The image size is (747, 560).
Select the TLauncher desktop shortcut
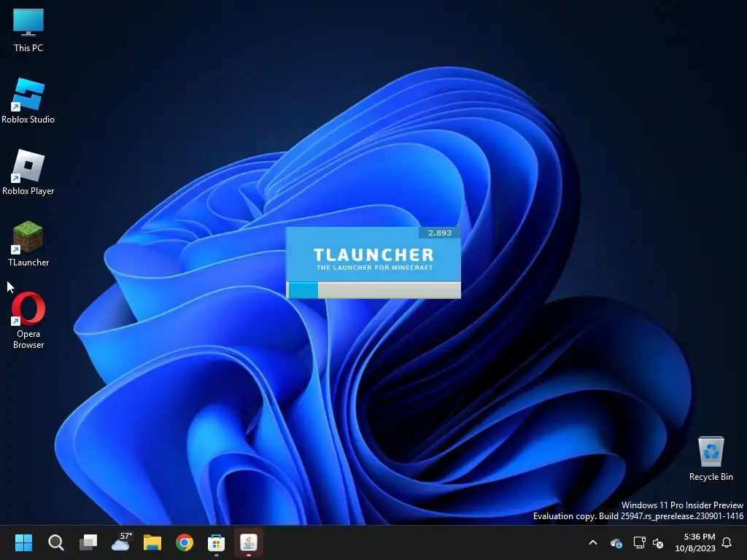28,244
